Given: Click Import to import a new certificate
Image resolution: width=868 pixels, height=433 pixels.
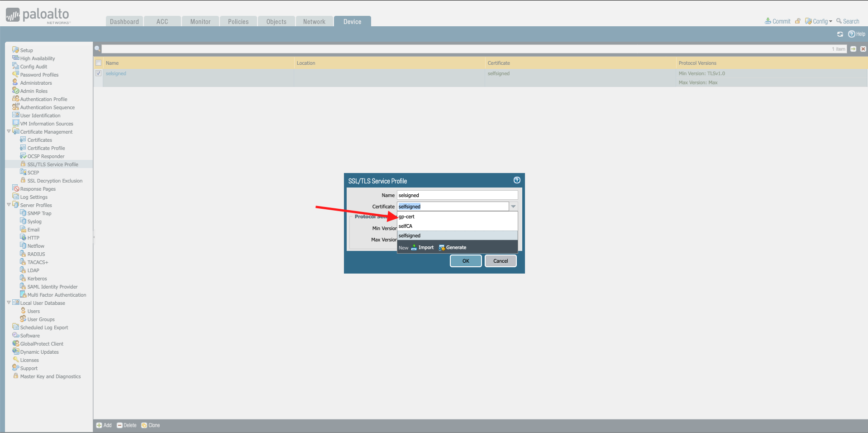Looking at the screenshot, I should pyautogui.click(x=422, y=247).
